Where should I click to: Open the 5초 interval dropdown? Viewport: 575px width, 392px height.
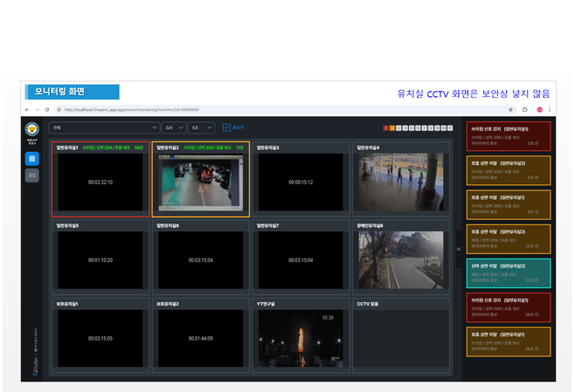pyautogui.click(x=201, y=127)
